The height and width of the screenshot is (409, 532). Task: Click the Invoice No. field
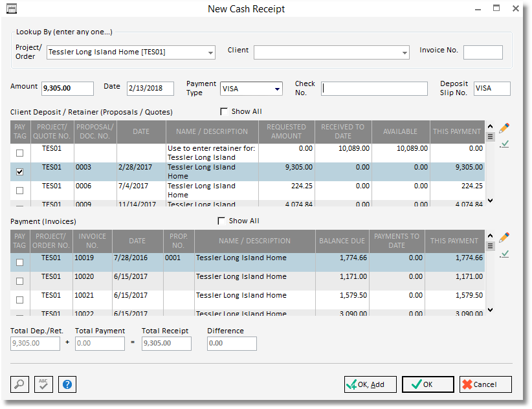coord(483,52)
